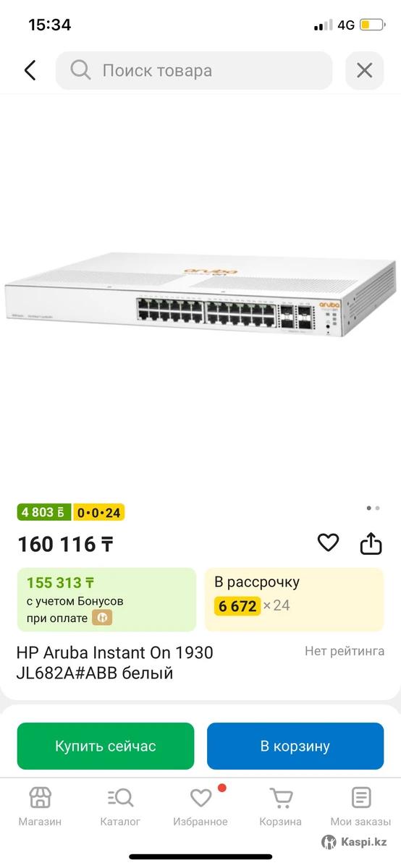
Task: Open the 155 313 ₸ bonus price panel
Action: [x=106, y=600]
